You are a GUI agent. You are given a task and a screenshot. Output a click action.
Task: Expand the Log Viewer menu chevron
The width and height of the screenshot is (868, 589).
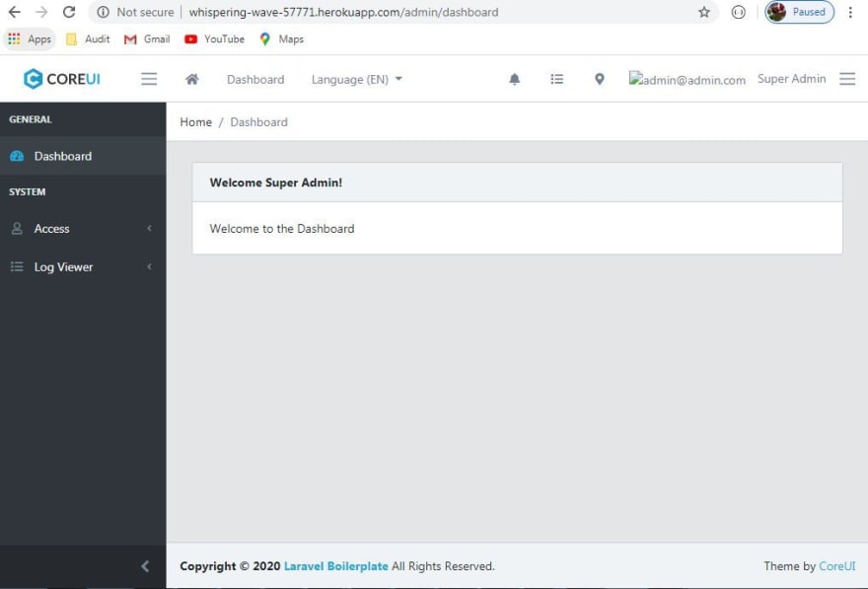[149, 266]
